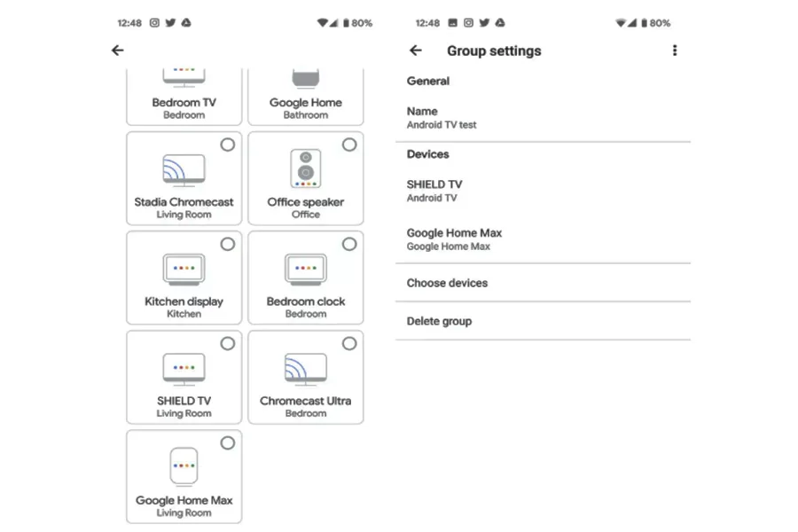
Task: Tap the Bedroom clock device icon
Action: point(305,270)
